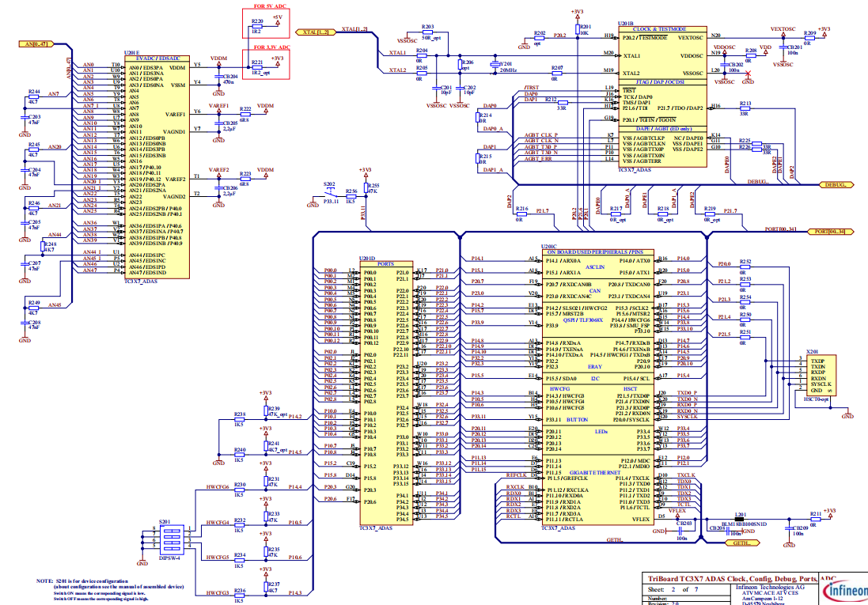868x605 pixels.
Task: Click the 'GIGABIT ETHERNET' section label
Action: click(595, 473)
